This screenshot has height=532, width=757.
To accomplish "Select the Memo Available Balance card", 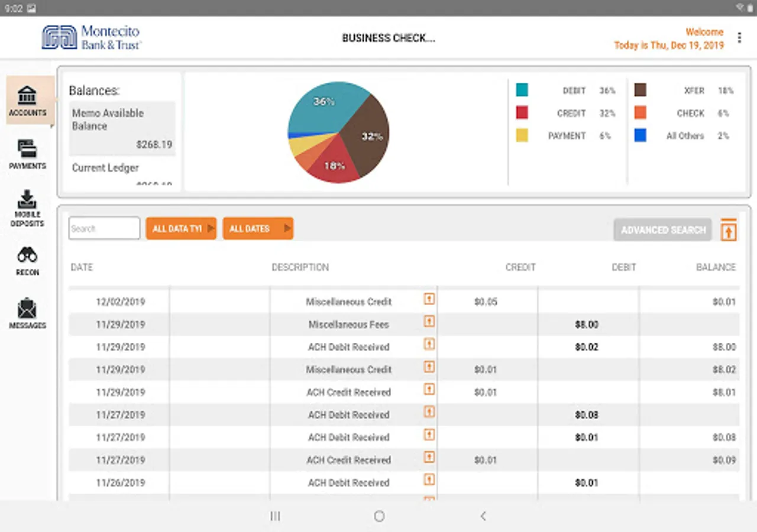I will pos(122,128).
